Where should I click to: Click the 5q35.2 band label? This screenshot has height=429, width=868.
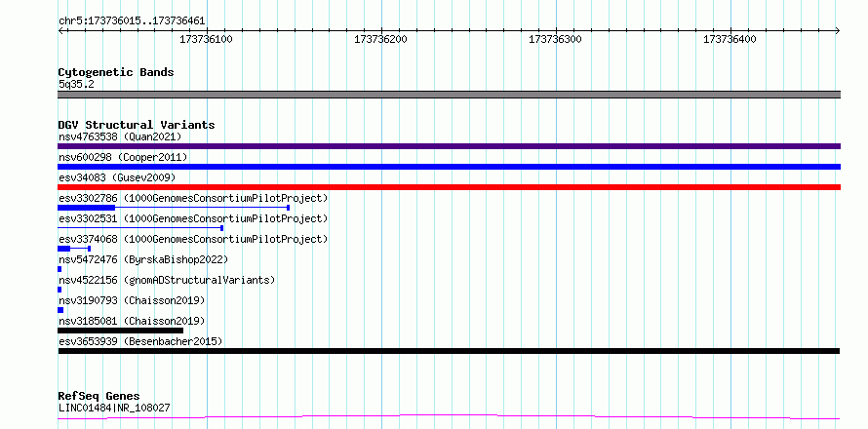tap(76, 84)
